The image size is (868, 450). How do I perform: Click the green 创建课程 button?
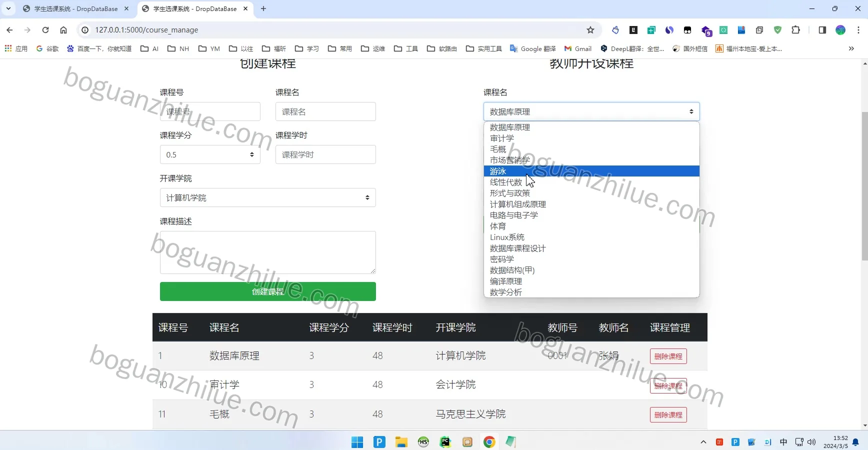(268, 291)
